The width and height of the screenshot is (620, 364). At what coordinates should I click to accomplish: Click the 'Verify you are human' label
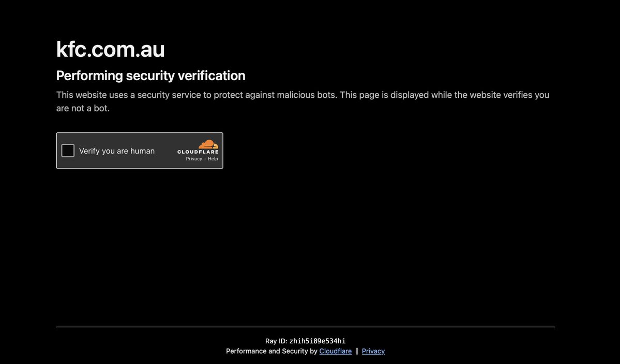coord(117,150)
